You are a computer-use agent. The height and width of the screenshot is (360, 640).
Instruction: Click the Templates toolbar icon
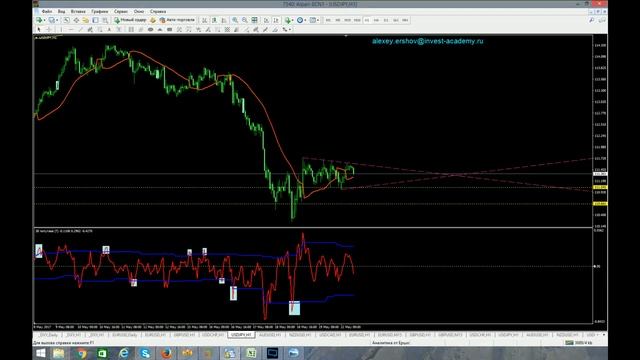(312, 20)
